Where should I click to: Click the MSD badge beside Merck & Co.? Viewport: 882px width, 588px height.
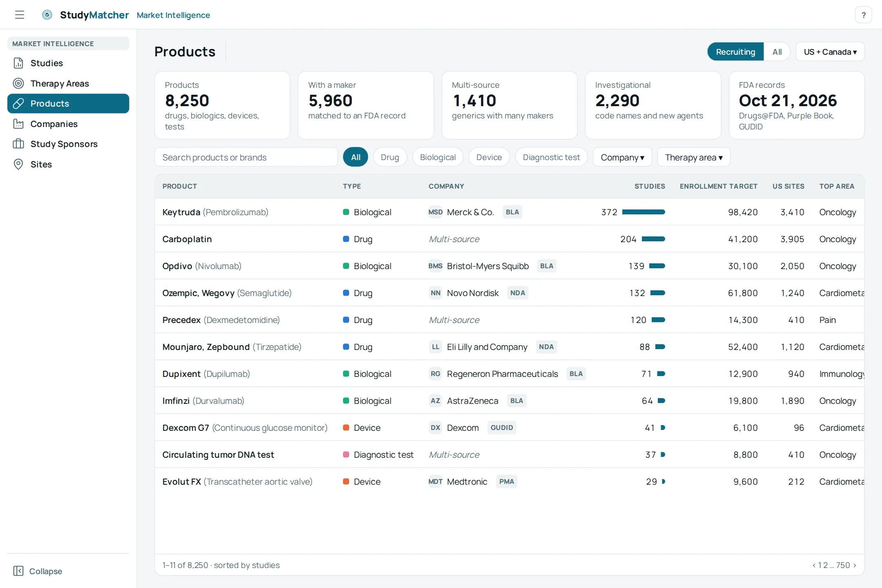click(x=435, y=212)
